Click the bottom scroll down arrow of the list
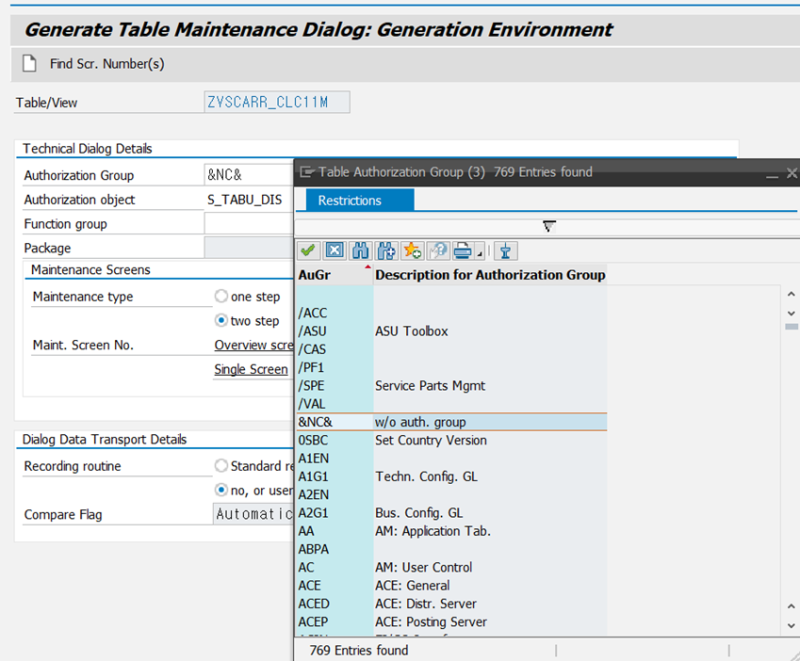Viewport: 800px width, 661px height. 791,625
